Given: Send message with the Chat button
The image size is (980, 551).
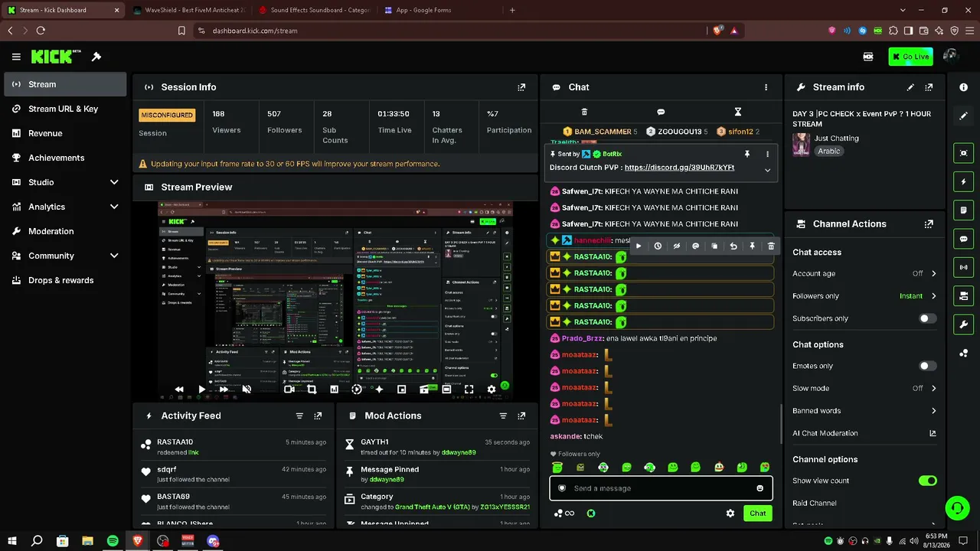Looking at the screenshot, I should (x=757, y=514).
